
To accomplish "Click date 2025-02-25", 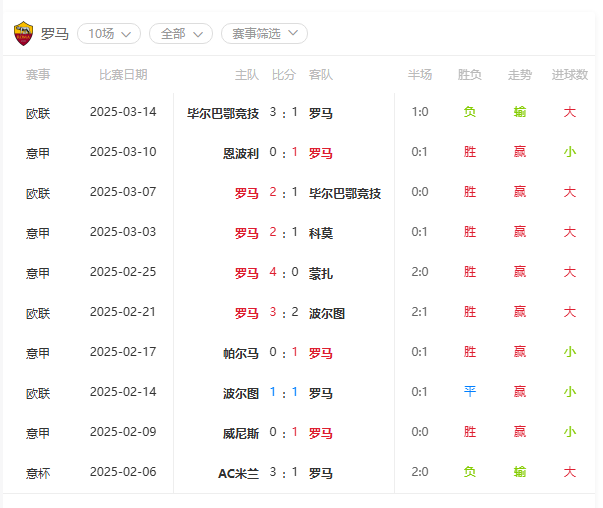I will tap(123, 272).
